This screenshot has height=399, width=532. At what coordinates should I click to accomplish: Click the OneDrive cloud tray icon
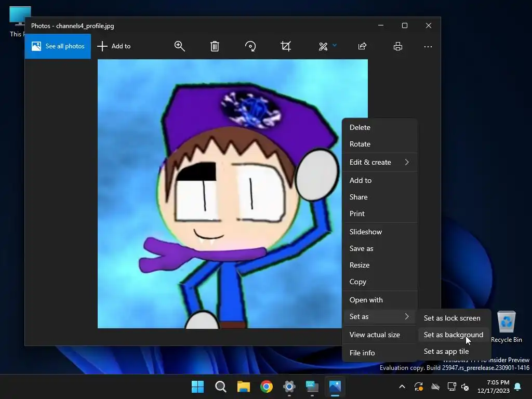435,387
